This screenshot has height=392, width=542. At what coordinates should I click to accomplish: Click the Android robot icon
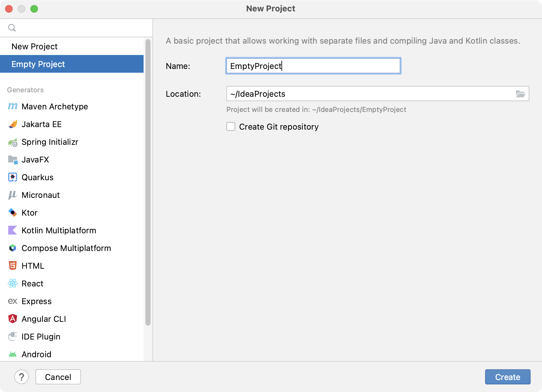pos(13,354)
